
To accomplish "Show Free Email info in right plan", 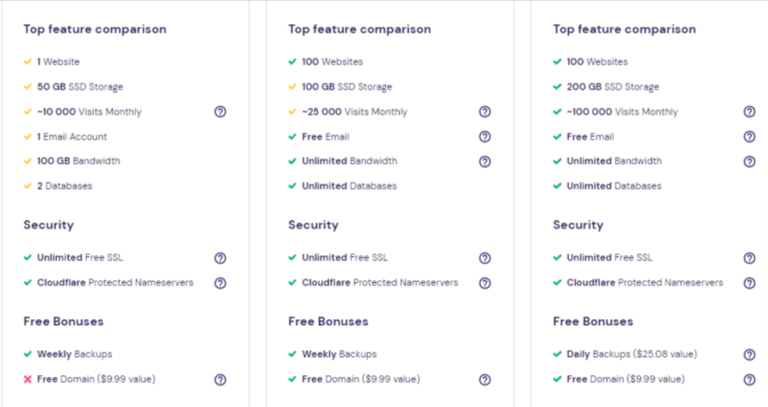I will 749,137.
